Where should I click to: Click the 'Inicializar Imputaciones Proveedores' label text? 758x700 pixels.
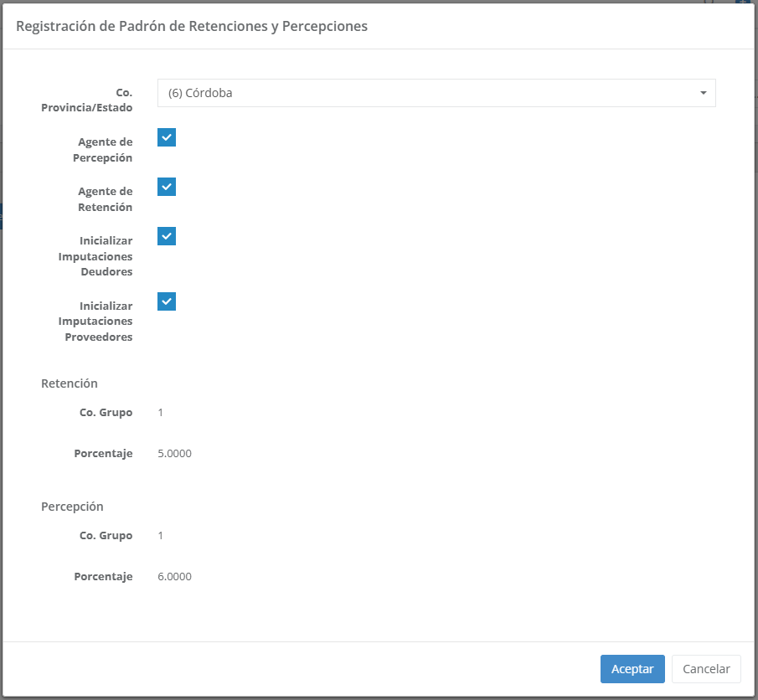point(96,322)
